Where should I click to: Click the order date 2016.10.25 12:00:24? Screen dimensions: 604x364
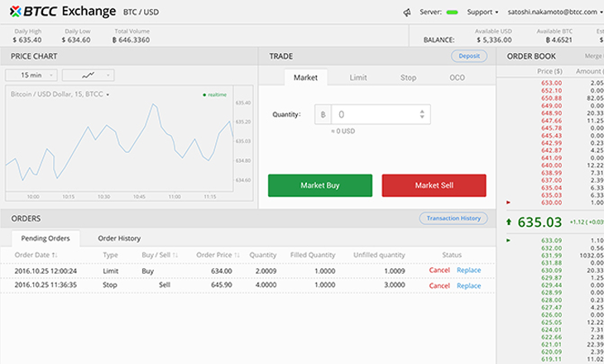[x=46, y=271]
